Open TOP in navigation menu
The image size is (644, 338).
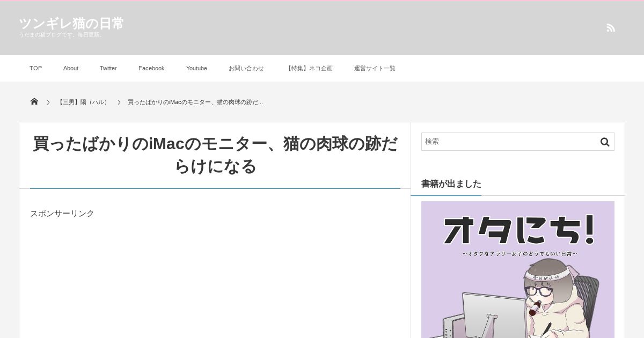coord(35,68)
